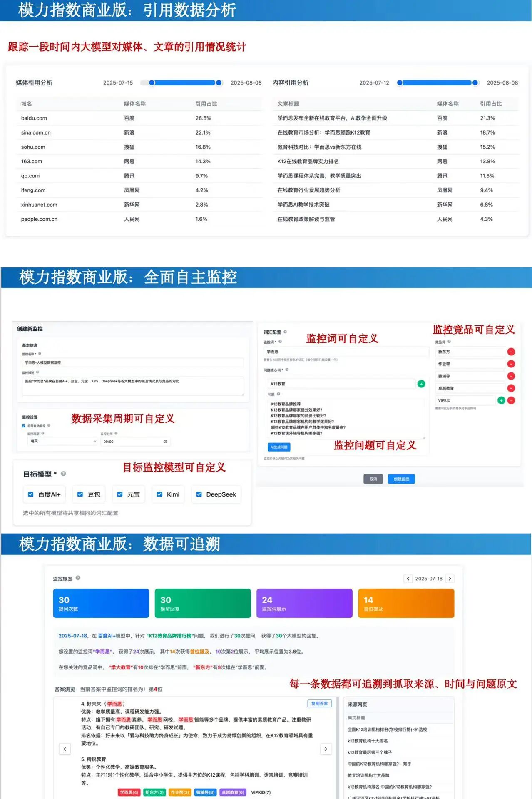Go to previous date before 2025-07-18
The image size is (532, 799).
(408, 579)
